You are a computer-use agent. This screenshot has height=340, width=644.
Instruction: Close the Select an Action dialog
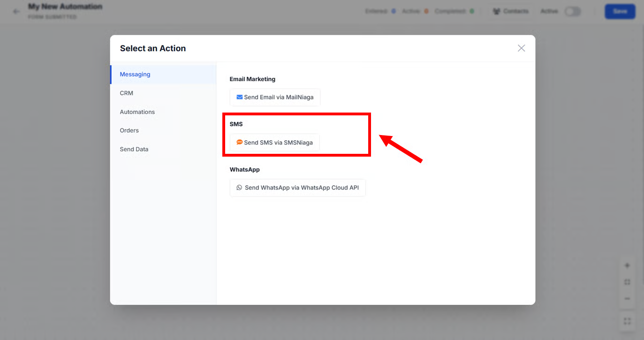coord(521,48)
